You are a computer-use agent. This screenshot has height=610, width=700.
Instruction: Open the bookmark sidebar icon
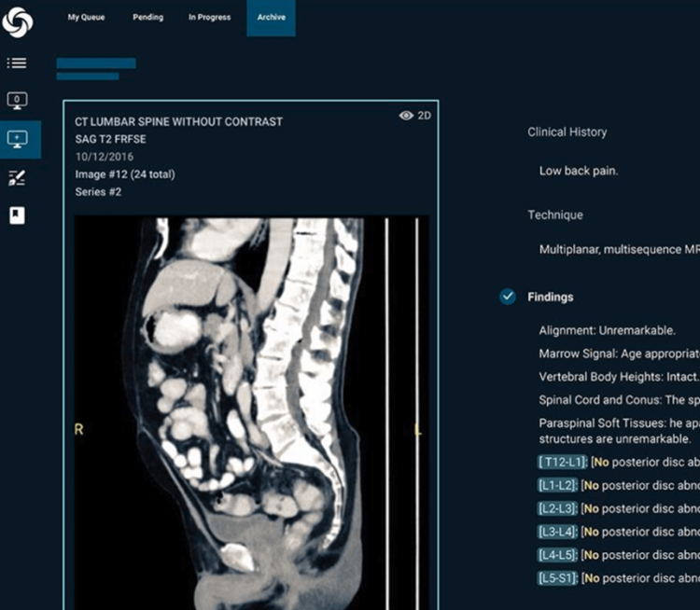[17, 215]
